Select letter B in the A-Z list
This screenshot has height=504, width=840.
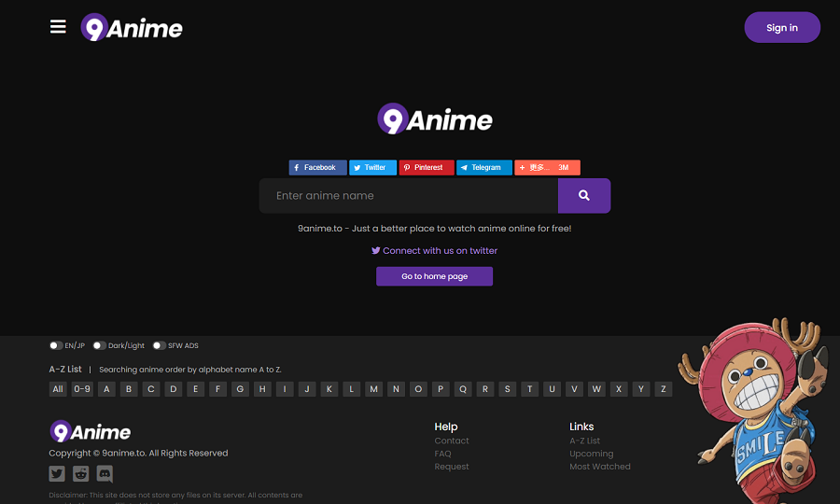(x=129, y=389)
